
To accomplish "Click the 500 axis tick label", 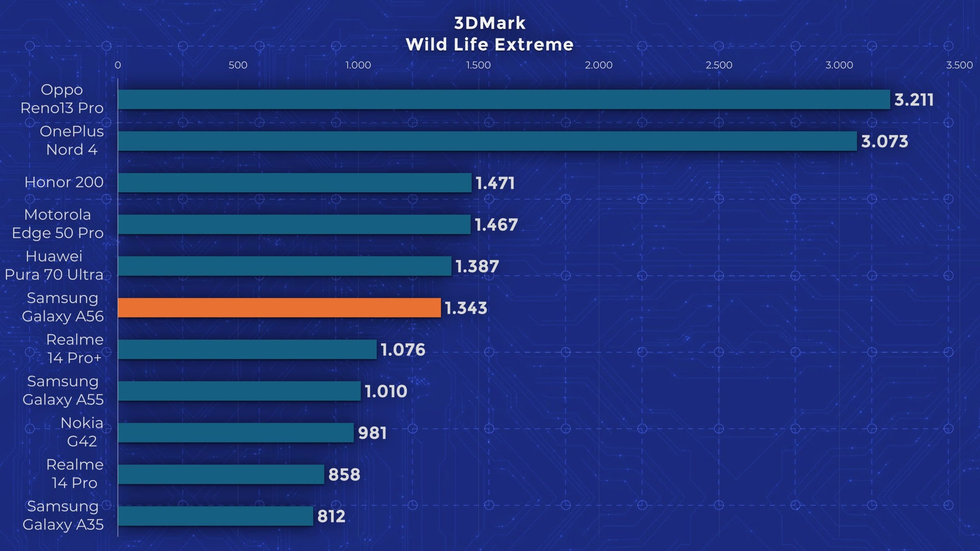I will coord(238,65).
